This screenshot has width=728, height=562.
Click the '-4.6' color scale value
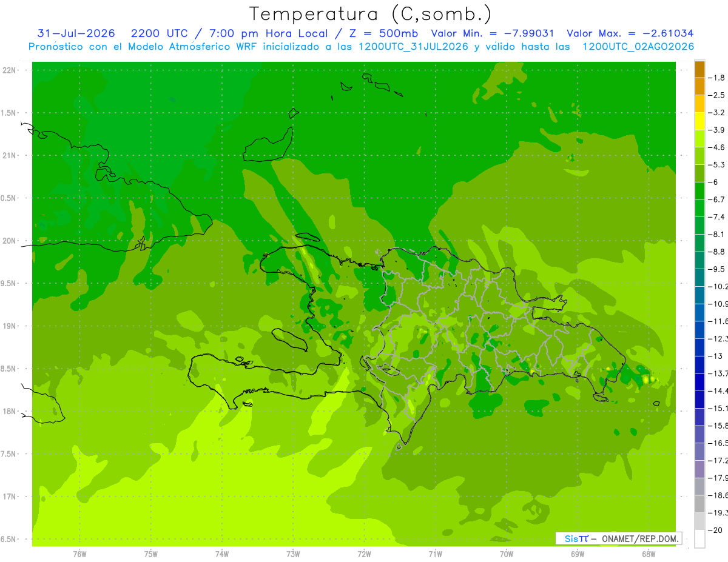point(717,147)
